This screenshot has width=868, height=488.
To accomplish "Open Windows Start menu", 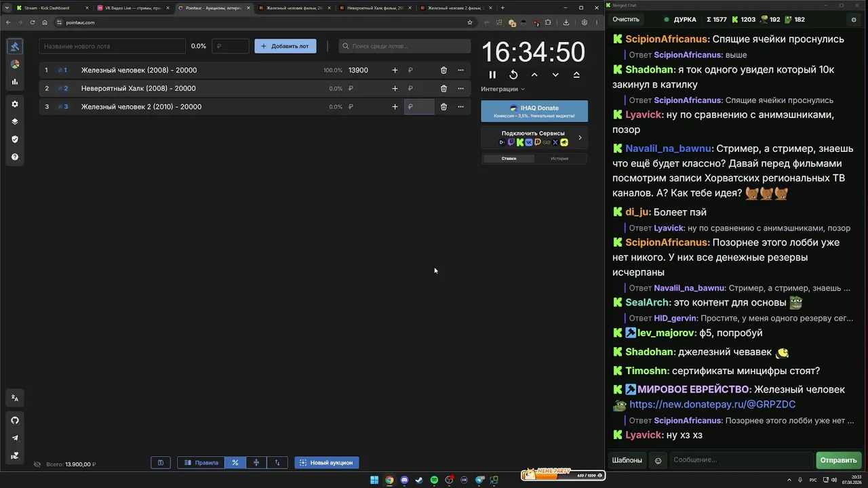I will pos(374,480).
